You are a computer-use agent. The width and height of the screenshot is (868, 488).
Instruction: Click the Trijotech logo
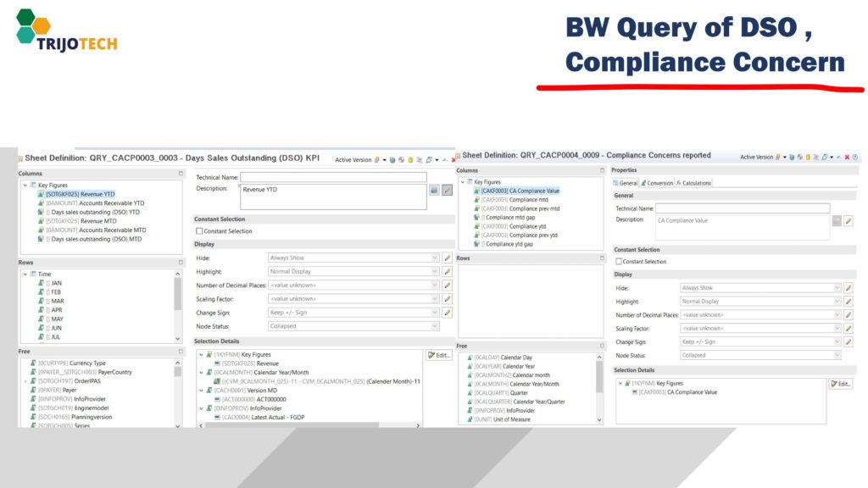[x=66, y=30]
